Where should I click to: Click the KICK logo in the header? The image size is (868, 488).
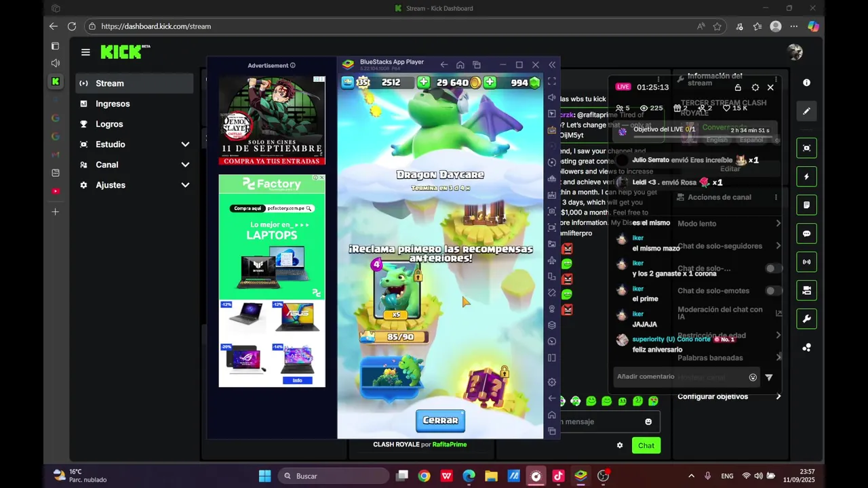125,52
